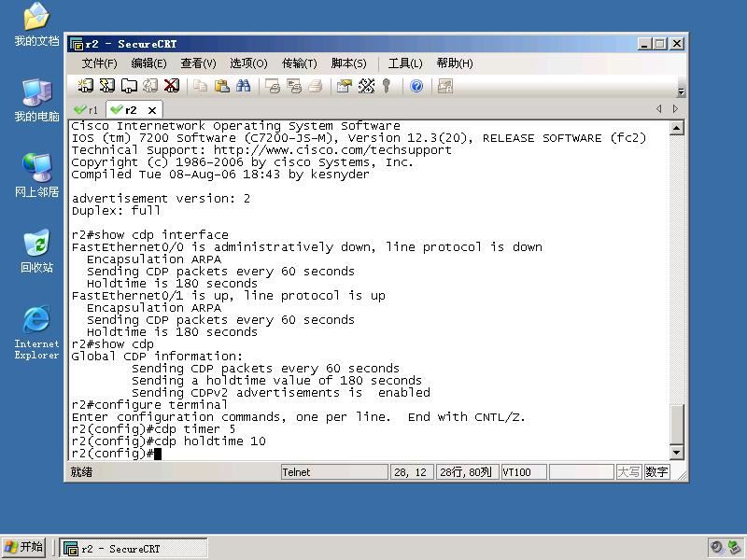Click the SecureCRT title bar icon
The image size is (747, 560).
coord(77,44)
